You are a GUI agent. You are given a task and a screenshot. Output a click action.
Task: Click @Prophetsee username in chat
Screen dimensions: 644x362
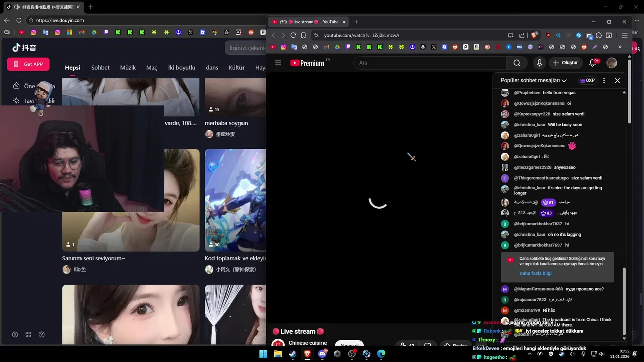pyautogui.click(x=527, y=93)
